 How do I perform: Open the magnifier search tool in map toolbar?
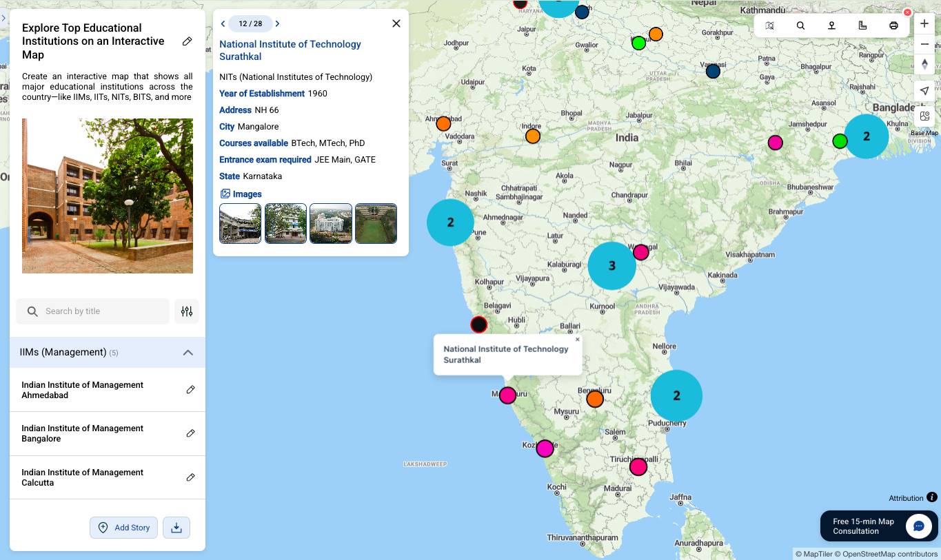(800, 25)
